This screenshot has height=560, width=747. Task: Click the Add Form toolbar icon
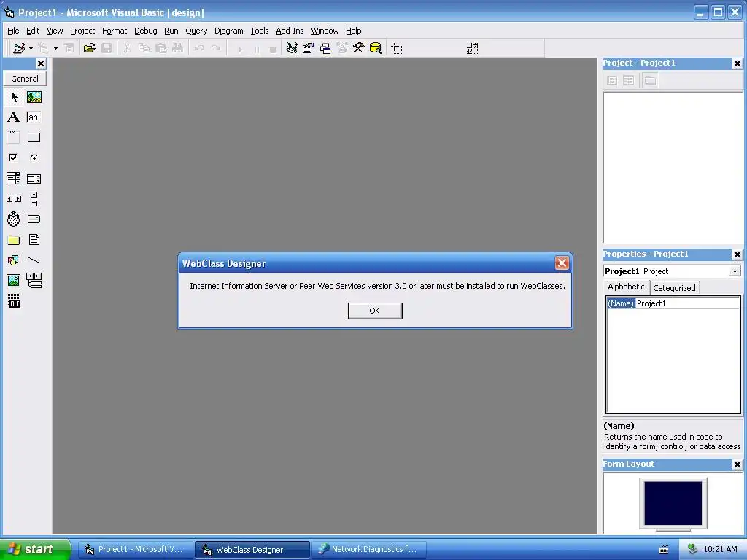(43, 48)
